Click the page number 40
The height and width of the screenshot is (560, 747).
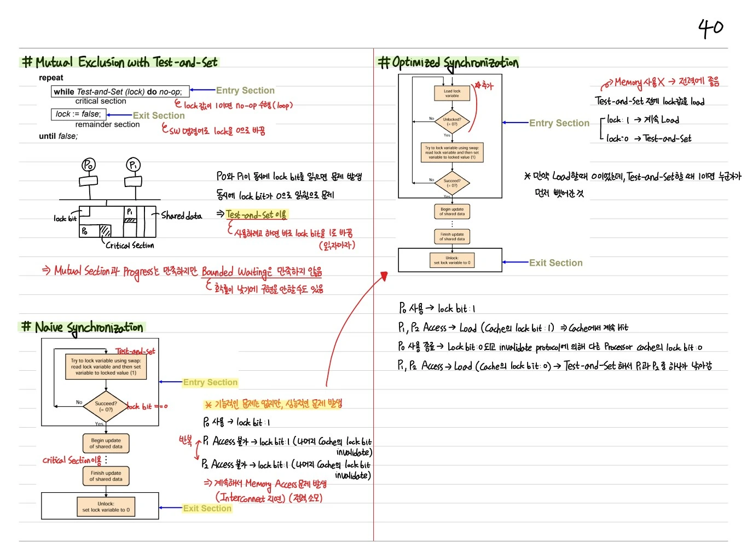click(710, 28)
